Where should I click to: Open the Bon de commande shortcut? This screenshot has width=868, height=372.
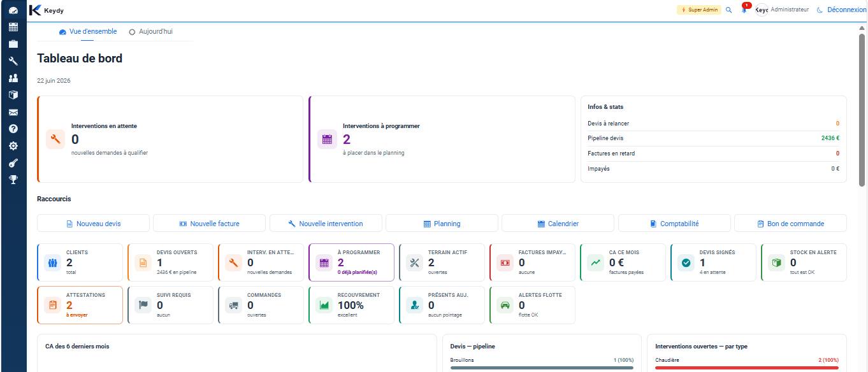coord(790,224)
